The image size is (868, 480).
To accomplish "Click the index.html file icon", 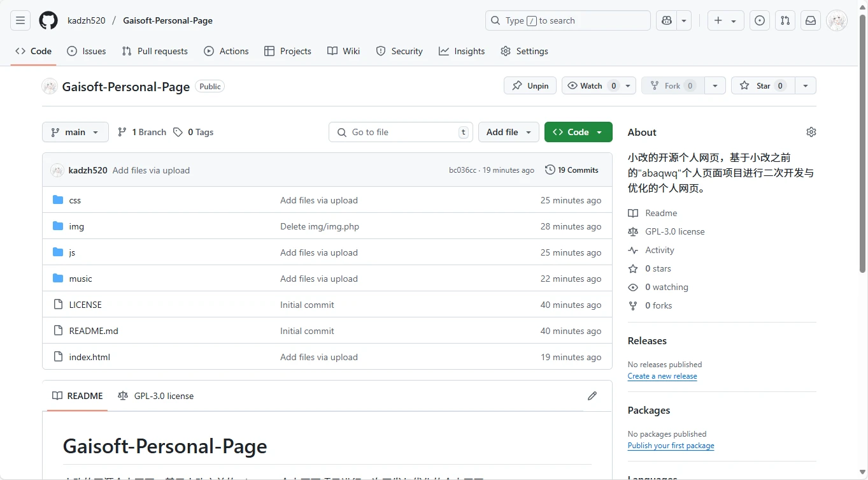I will [x=58, y=357].
